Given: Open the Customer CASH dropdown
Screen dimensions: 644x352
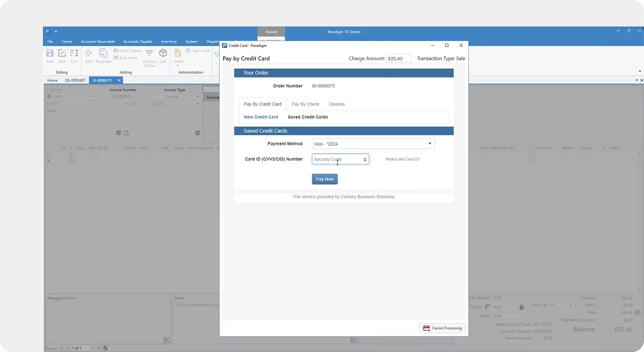Looking at the screenshot, I should (93, 96).
